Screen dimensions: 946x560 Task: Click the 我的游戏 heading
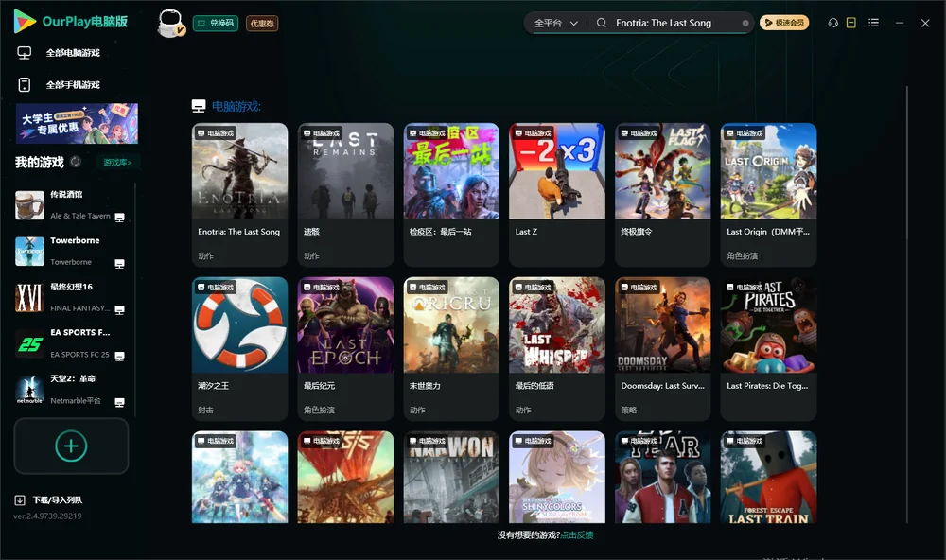(x=39, y=163)
